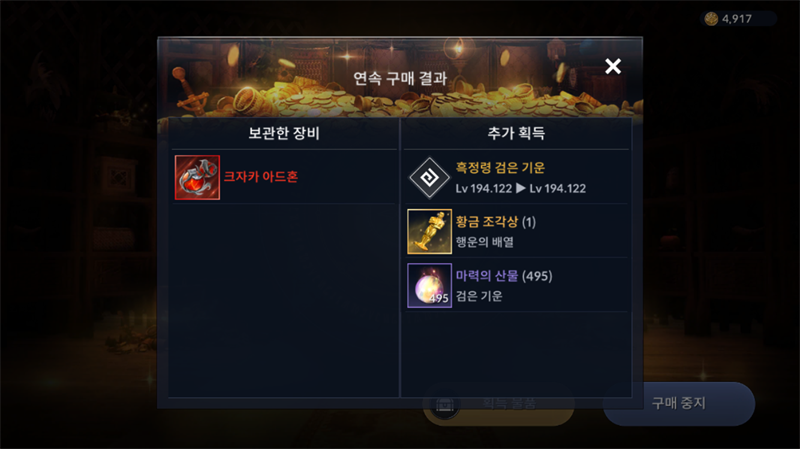Click the 행운의 배열 subtitle text
This screenshot has height=449, width=800.
coord(484,242)
